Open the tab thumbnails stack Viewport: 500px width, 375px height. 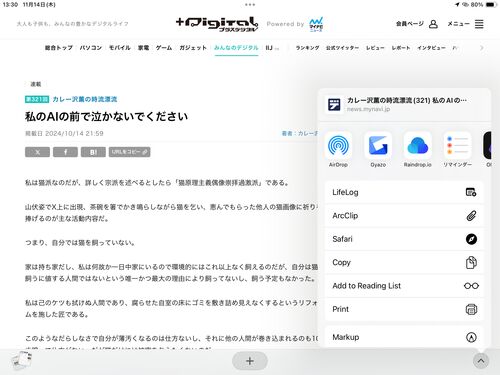click(x=21, y=360)
